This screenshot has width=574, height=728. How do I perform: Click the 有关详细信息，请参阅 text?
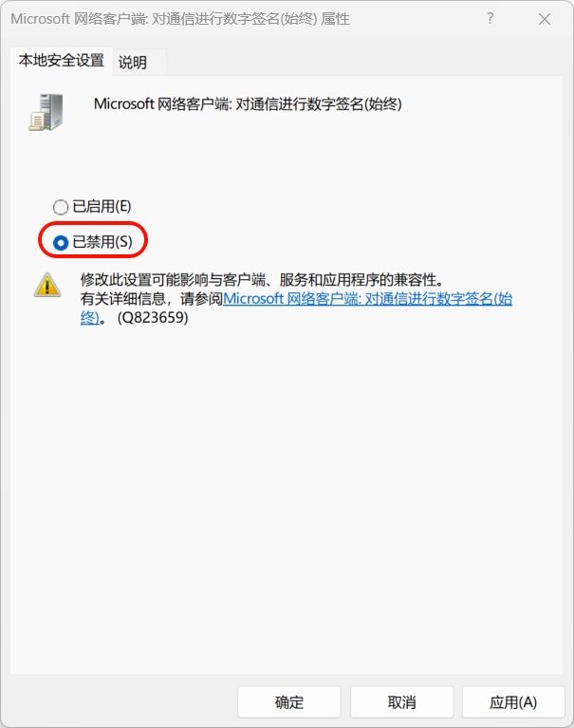click(151, 299)
